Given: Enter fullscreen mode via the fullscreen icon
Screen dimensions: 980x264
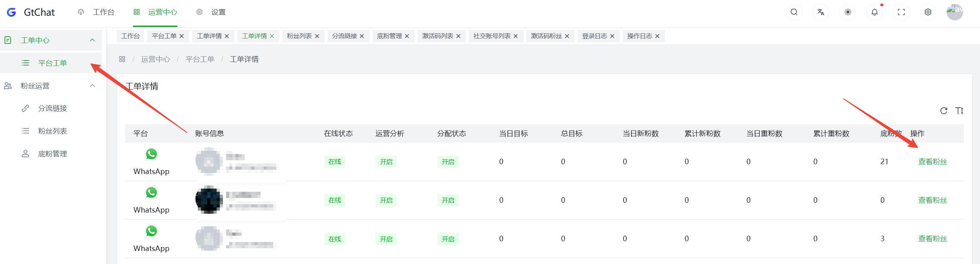Looking at the screenshot, I should pyautogui.click(x=901, y=12).
